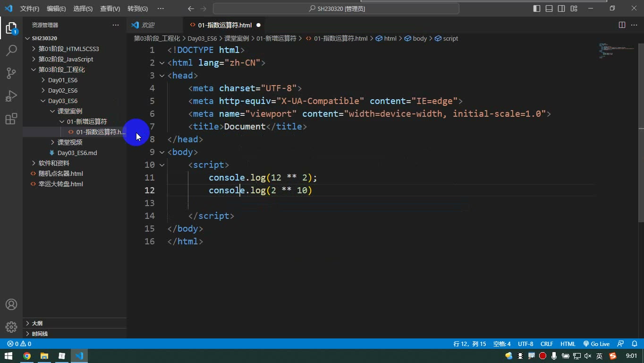644x363 pixels.
Task: Fold the script block at line 10
Action: pos(162,165)
